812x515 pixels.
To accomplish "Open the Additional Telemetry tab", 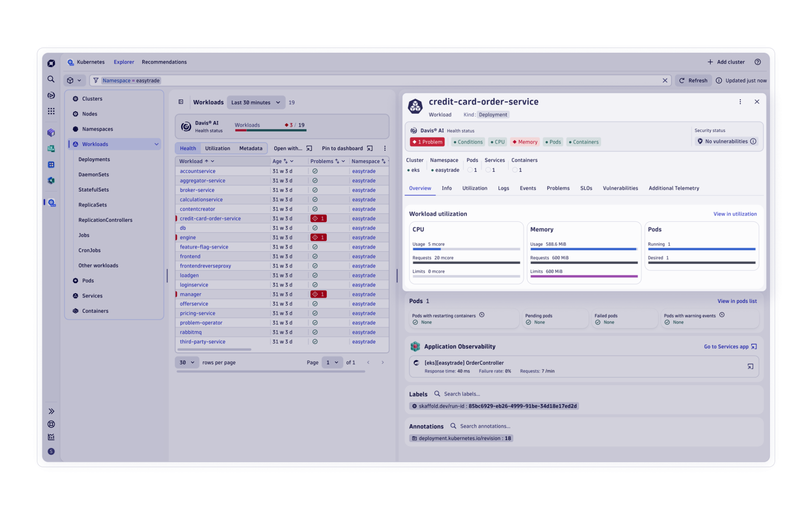I will [673, 188].
